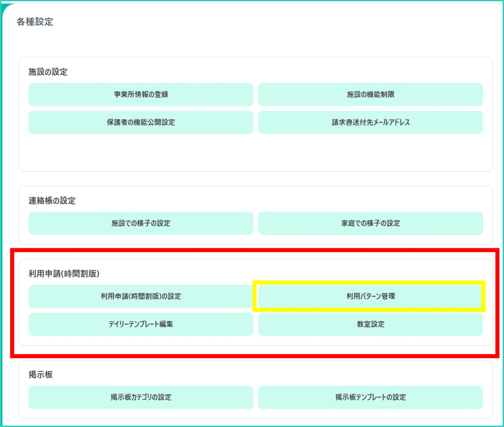Click the 利用申請(時間割版) section heading
Viewport: 504px width, 427px height.
[x=64, y=274]
